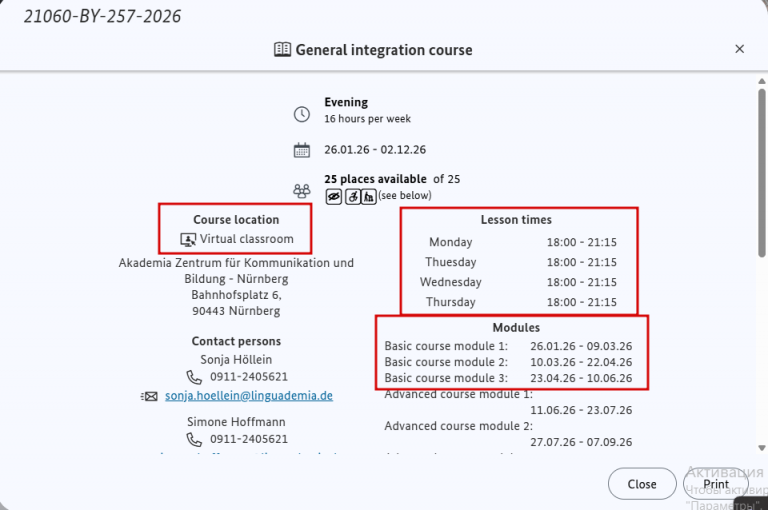This screenshot has width=768, height=510.
Task: Click the childcare accessibility icon
Action: [x=368, y=196]
